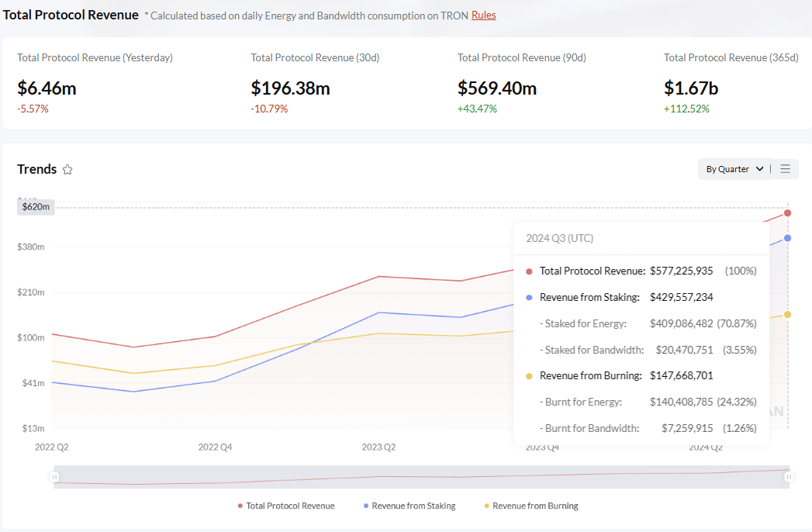
Task: Open the By Quarter interval dropdown
Action: (x=733, y=168)
